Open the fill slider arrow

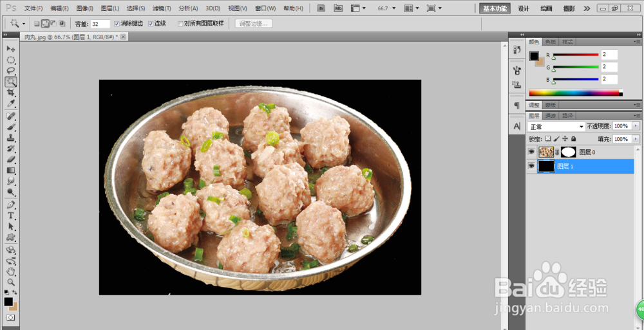point(636,139)
